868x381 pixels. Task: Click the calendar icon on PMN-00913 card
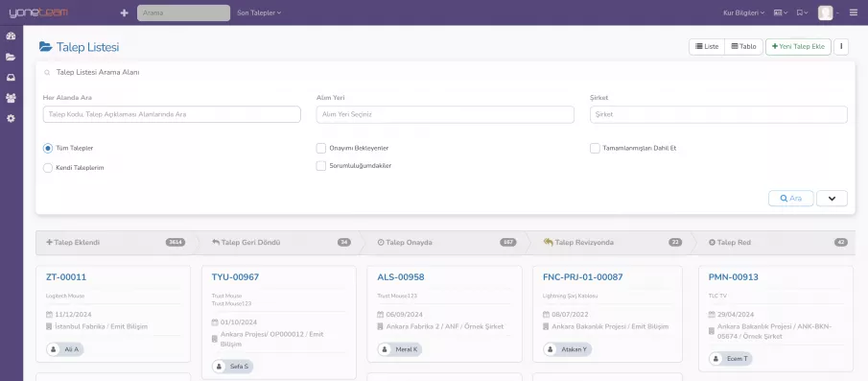pyautogui.click(x=713, y=315)
